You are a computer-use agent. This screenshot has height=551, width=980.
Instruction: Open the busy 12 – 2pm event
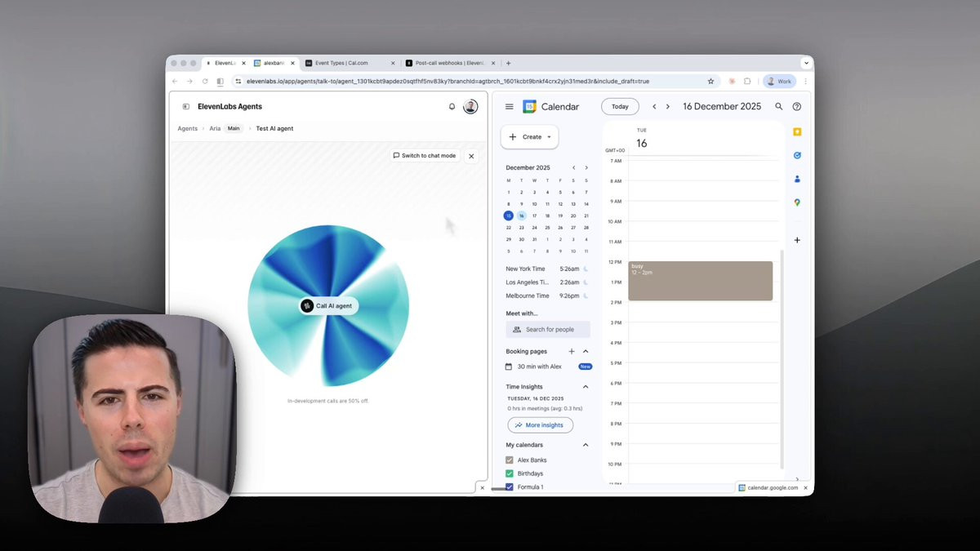pyautogui.click(x=700, y=281)
